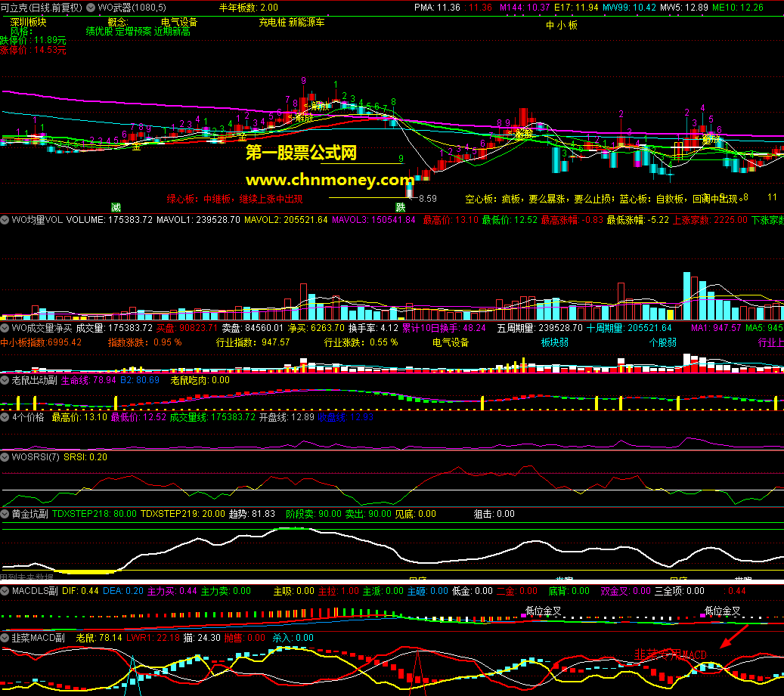Click the 半年板数: 2.00 value

point(249,8)
